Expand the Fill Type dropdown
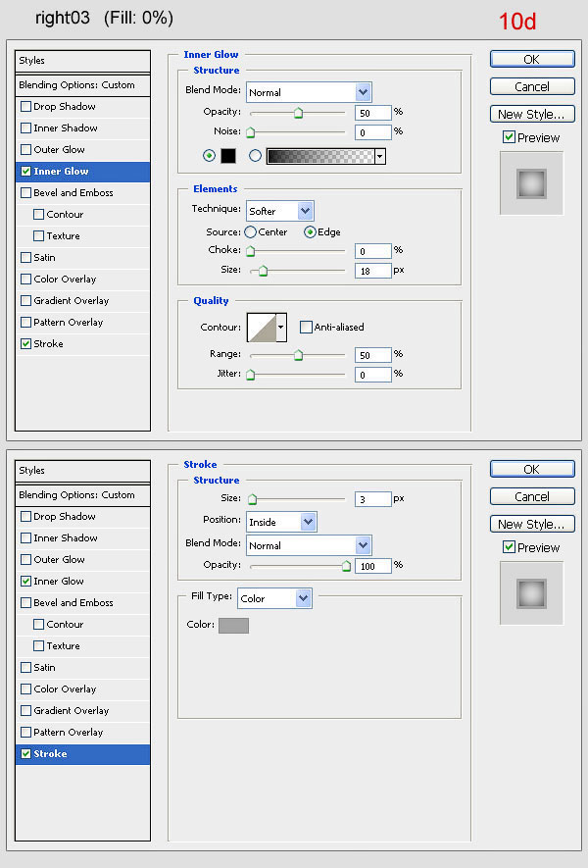 [x=273, y=598]
